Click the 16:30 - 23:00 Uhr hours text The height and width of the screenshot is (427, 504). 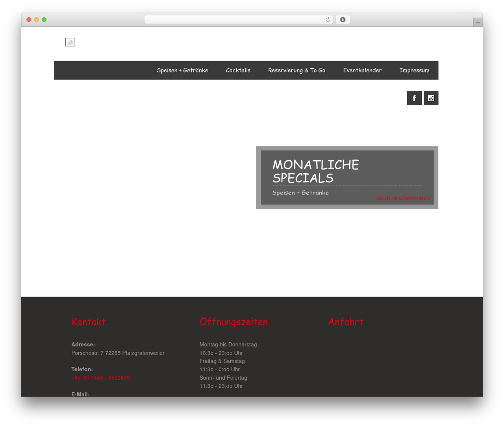pos(221,353)
